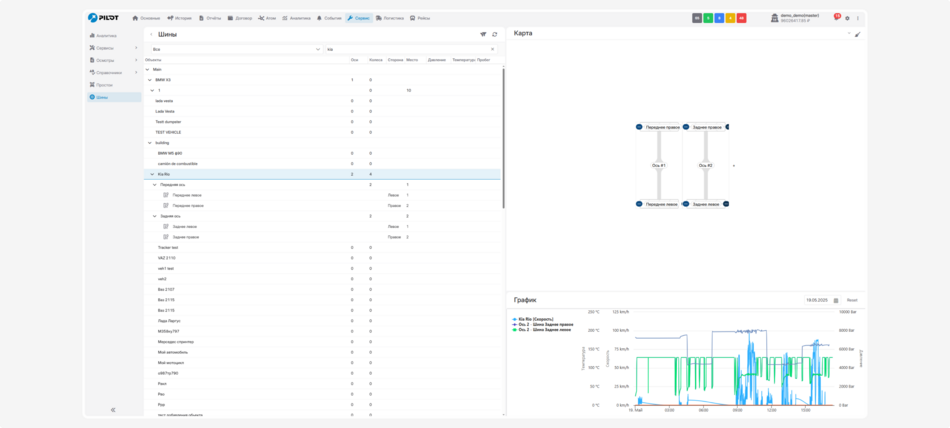Go to the Атом tab

(x=267, y=18)
